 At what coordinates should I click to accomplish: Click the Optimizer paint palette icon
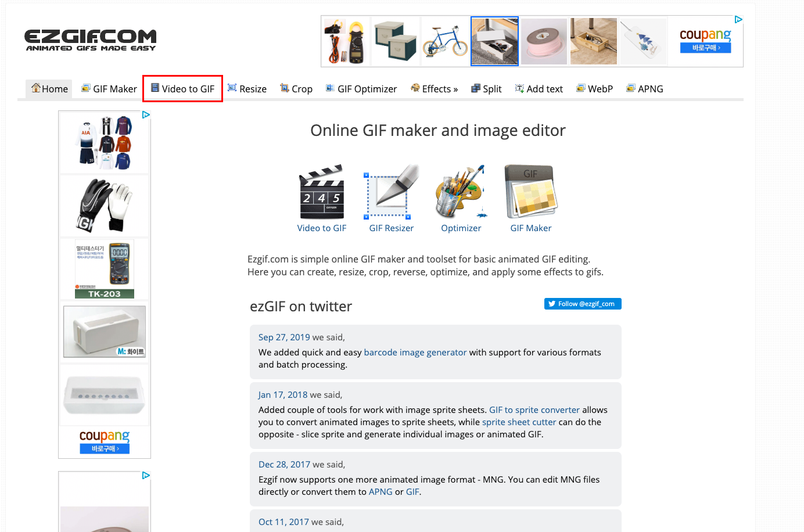tap(461, 192)
